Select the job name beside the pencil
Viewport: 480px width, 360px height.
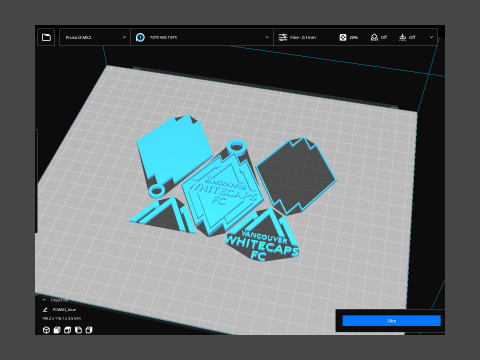tap(64, 310)
